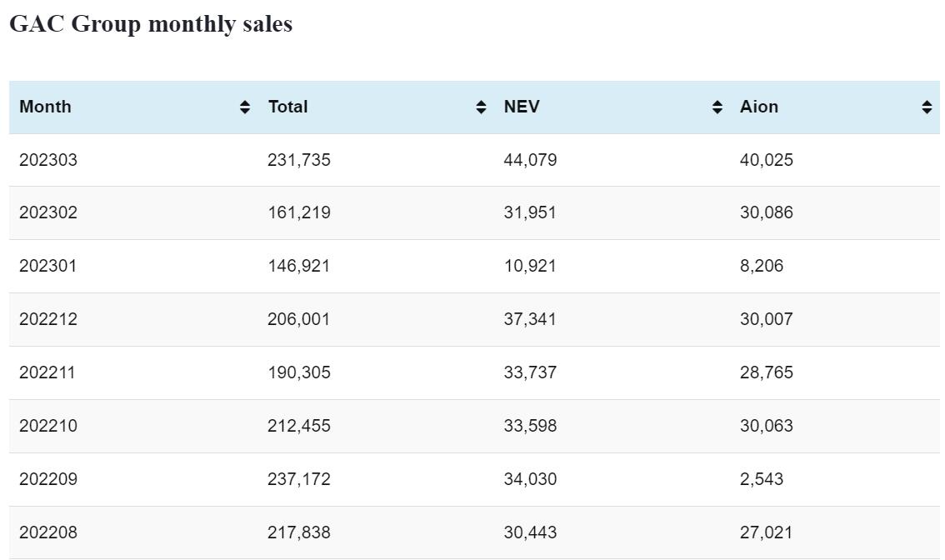The height and width of the screenshot is (560, 945).
Task: Click NEV value 33,598 in the 202210 row
Action: coord(530,426)
